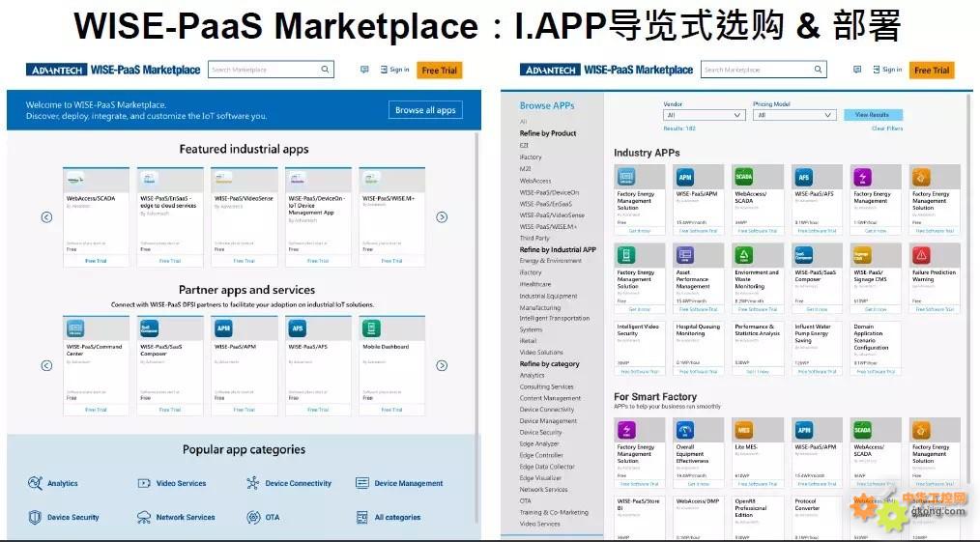Show next Featured industrial apps with the carousel arrow
The image size is (980, 542).
[x=442, y=217]
